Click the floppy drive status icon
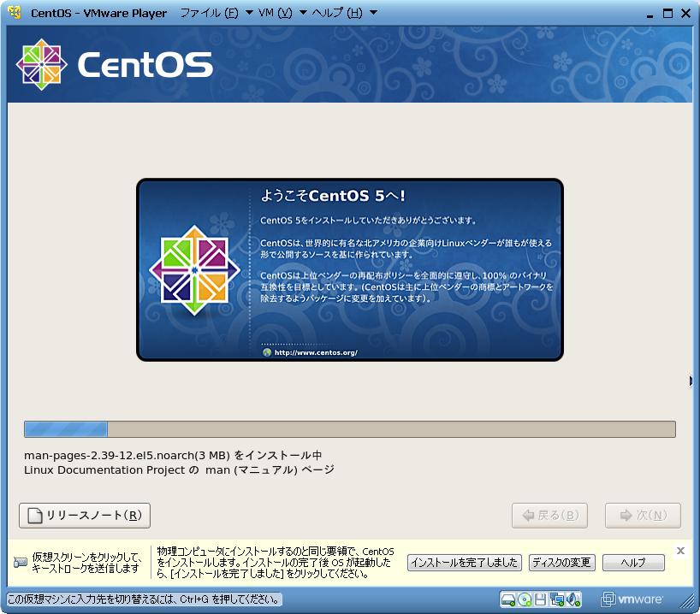 point(541,599)
